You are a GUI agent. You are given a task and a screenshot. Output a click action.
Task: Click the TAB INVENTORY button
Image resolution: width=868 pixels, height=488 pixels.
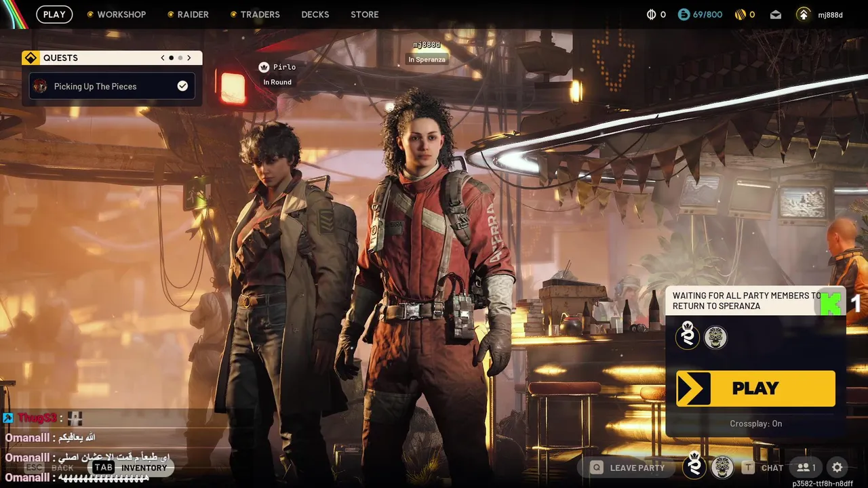point(130,468)
